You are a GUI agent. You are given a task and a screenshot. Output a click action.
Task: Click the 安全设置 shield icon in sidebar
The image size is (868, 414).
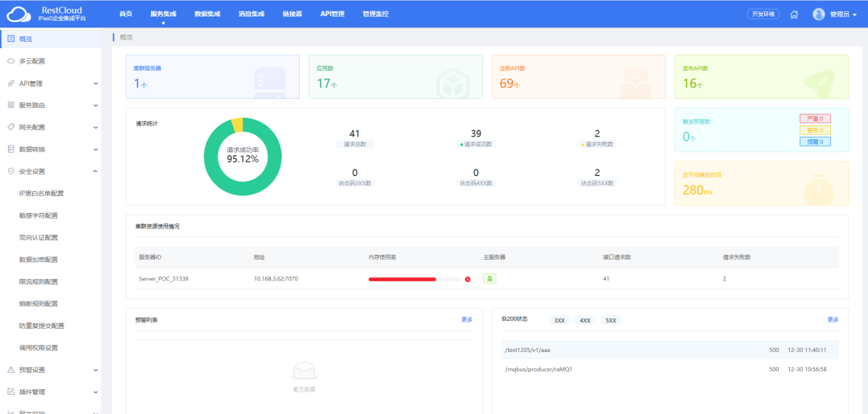[10, 171]
